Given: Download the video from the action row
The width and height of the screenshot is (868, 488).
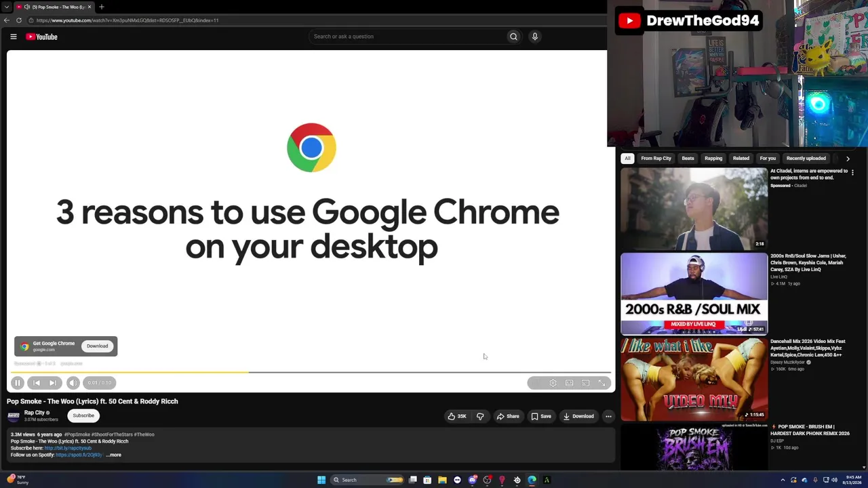Looking at the screenshot, I should click(578, 416).
